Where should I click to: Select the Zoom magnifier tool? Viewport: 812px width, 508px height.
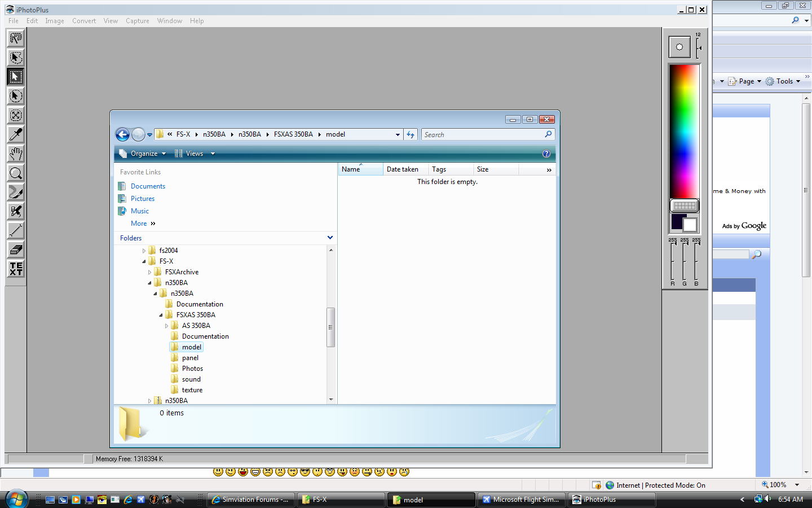click(x=16, y=173)
